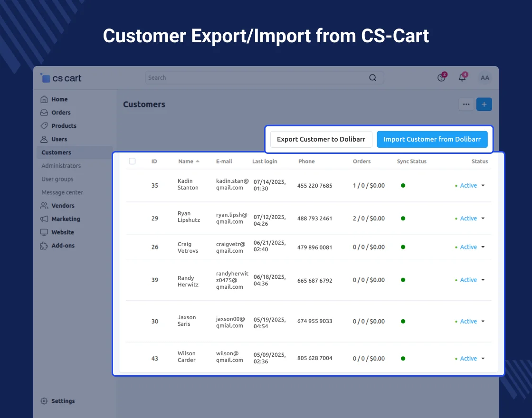
Task: Click the Add-ons puzzle icon
Action: (44, 246)
